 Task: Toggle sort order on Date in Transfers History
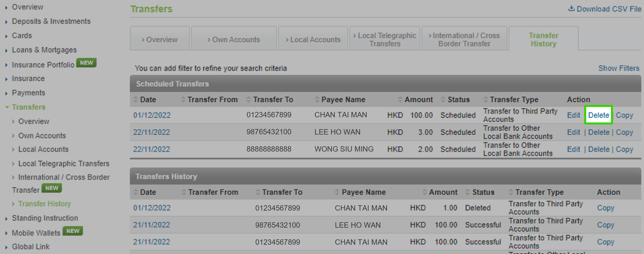(x=136, y=192)
